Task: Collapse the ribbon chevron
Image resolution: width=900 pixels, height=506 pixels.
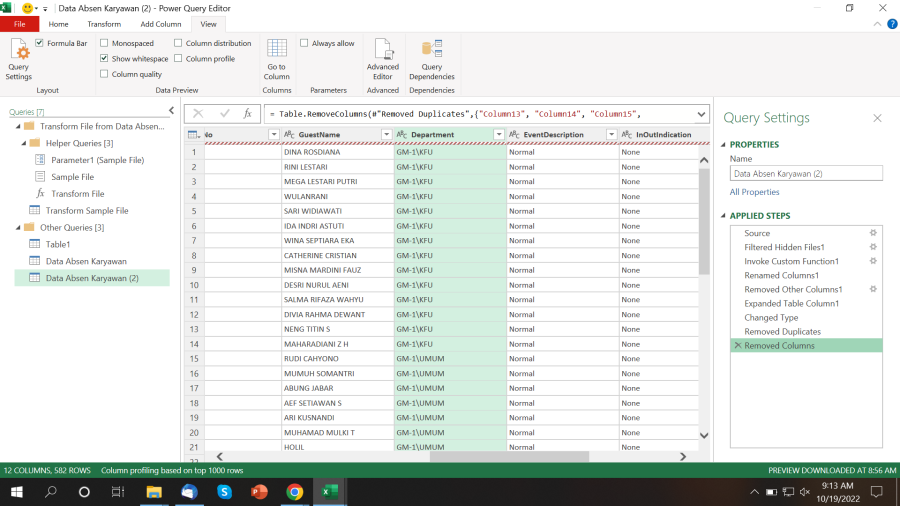Action: click(x=877, y=24)
